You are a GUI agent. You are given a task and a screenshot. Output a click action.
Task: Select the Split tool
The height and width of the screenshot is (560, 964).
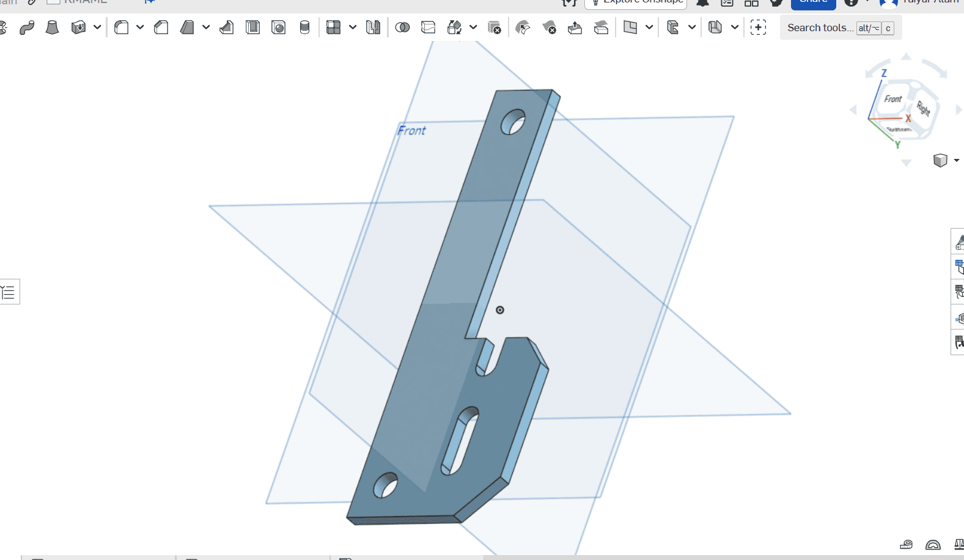[429, 28]
